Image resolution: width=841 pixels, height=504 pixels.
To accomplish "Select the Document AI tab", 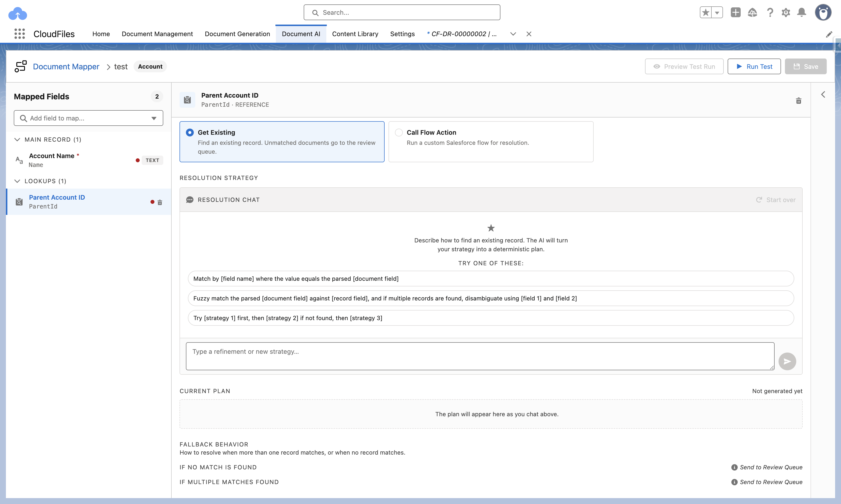I will 301,34.
